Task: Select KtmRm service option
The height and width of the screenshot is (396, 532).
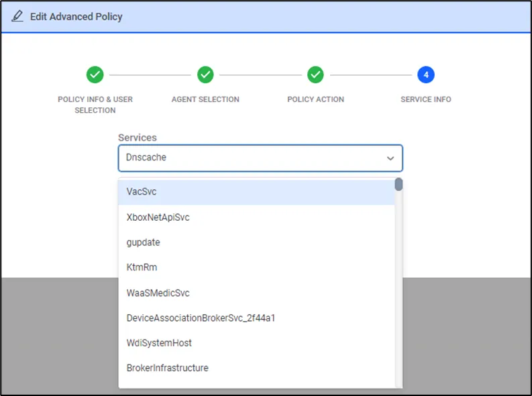Action: click(256, 267)
